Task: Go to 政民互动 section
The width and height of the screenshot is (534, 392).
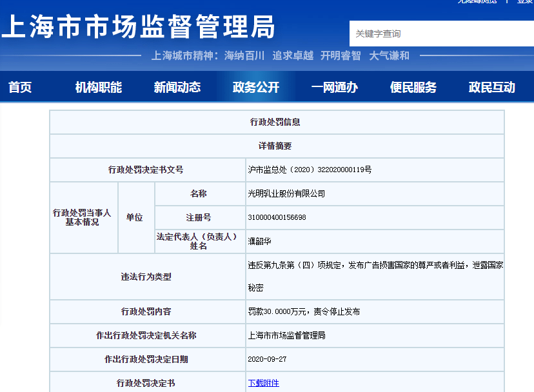Action: (492, 87)
